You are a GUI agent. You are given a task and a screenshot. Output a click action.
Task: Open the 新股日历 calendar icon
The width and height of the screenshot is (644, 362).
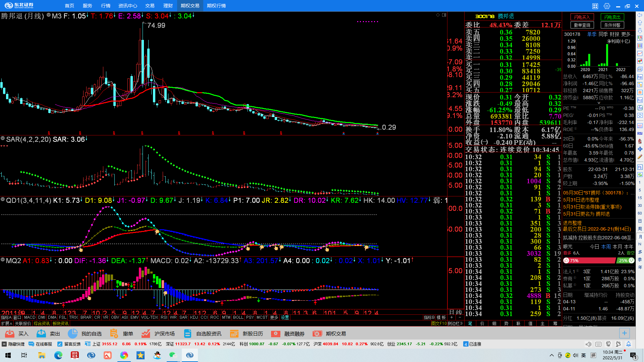234,334
